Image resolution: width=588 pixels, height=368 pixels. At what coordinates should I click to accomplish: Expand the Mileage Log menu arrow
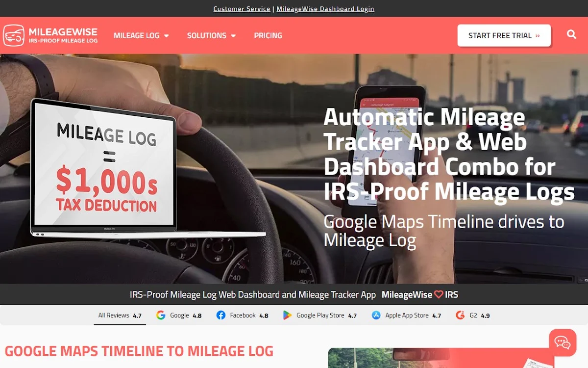167,36
